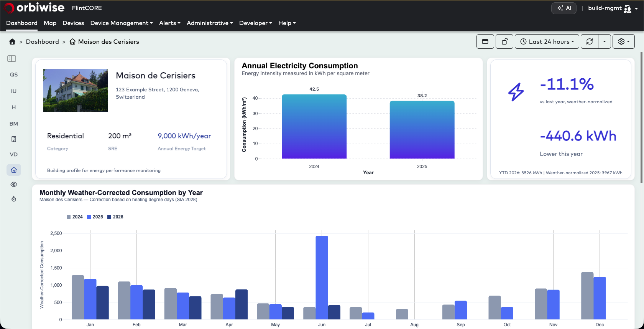Click the building sidebar icon
Image resolution: width=644 pixels, height=329 pixels.
[14, 139]
